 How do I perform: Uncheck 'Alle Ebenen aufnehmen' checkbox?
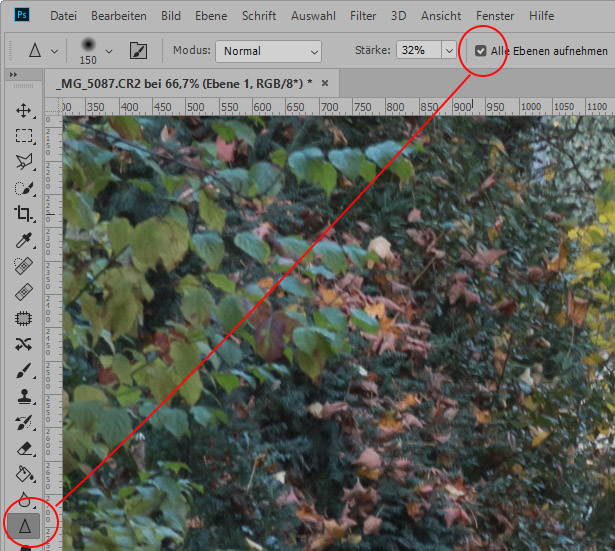(x=481, y=50)
